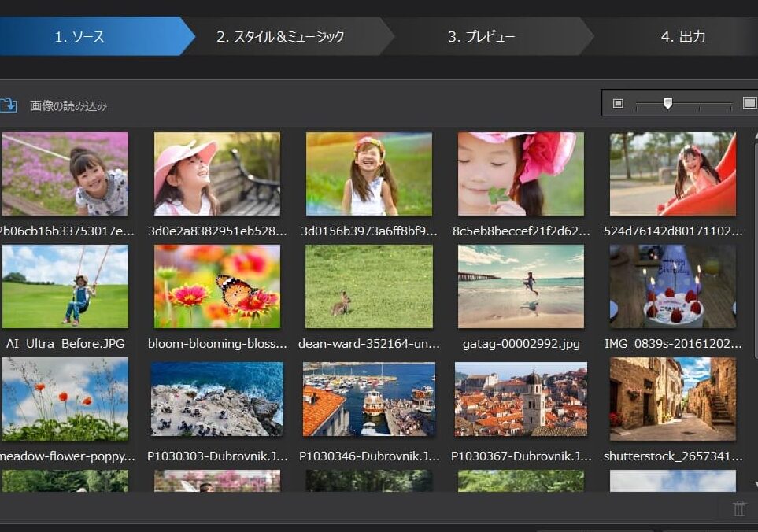
Task: Select the dean-ward-352164 rabbit photo
Action: coord(368,286)
